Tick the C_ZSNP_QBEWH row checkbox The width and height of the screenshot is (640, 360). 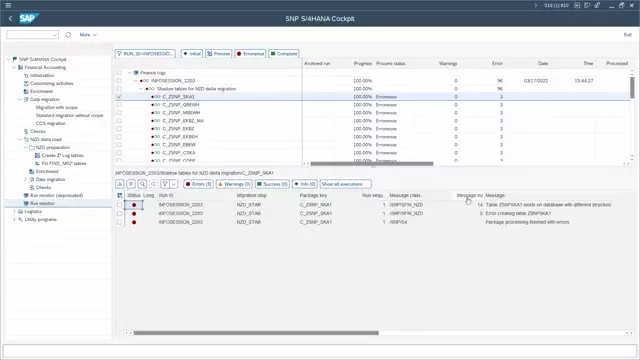119,105
